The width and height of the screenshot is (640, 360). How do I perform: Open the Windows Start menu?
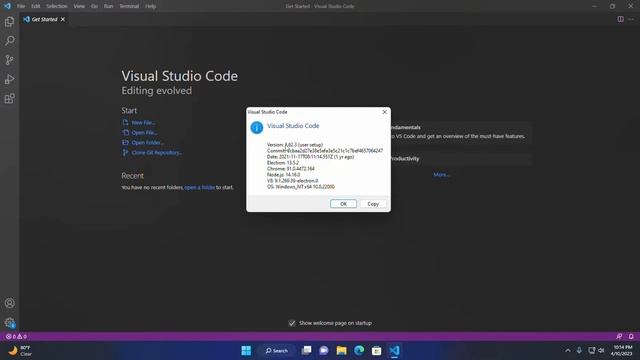tap(246, 351)
